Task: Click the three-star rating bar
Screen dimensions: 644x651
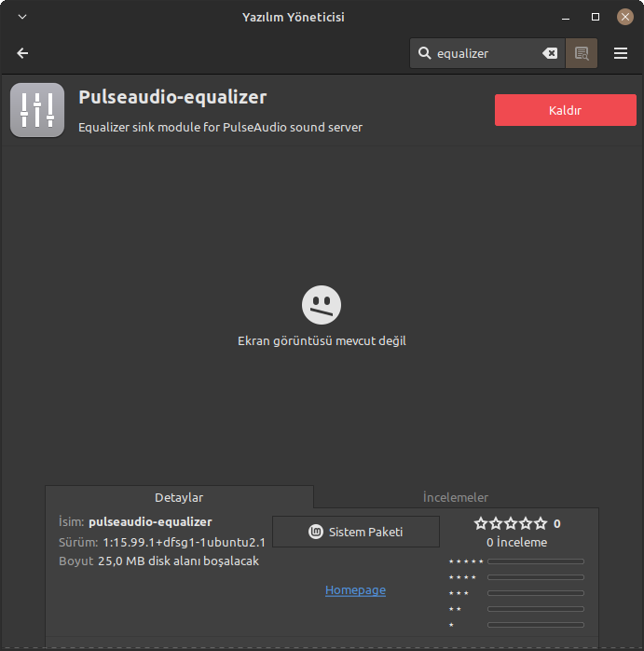Action: click(x=536, y=593)
